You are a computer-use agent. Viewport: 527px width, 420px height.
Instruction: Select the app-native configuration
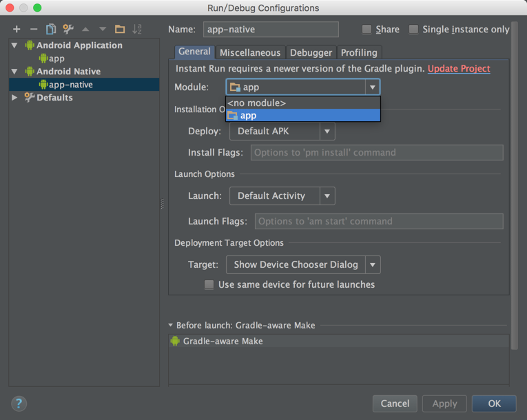(84, 85)
